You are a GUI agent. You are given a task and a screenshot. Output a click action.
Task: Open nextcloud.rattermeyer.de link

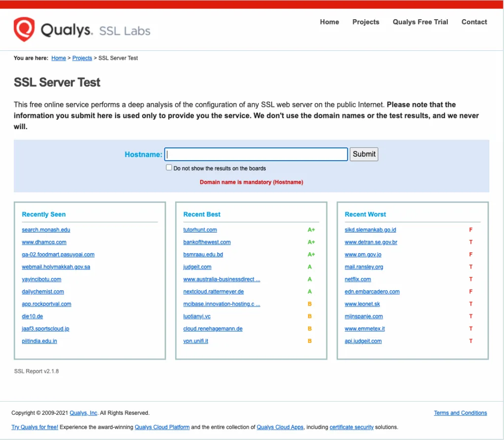click(214, 292)
